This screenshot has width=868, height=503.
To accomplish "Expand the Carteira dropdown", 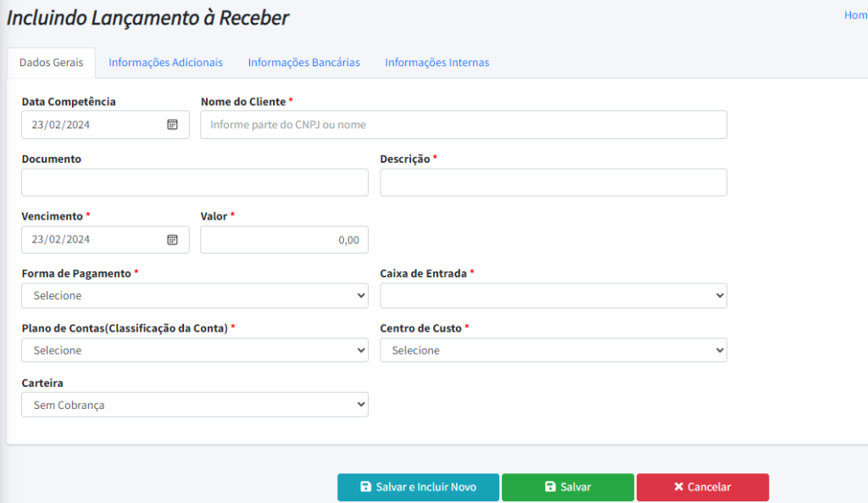I will (195, 405).
